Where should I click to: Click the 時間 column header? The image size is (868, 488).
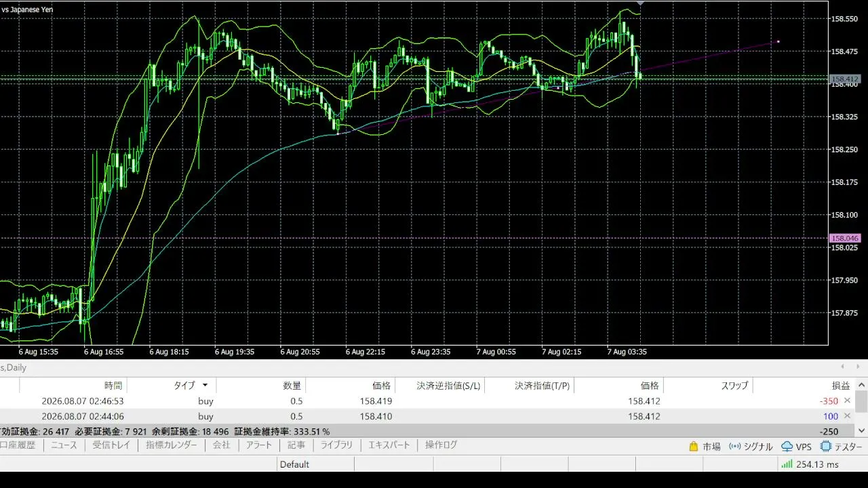pos(73,385)
